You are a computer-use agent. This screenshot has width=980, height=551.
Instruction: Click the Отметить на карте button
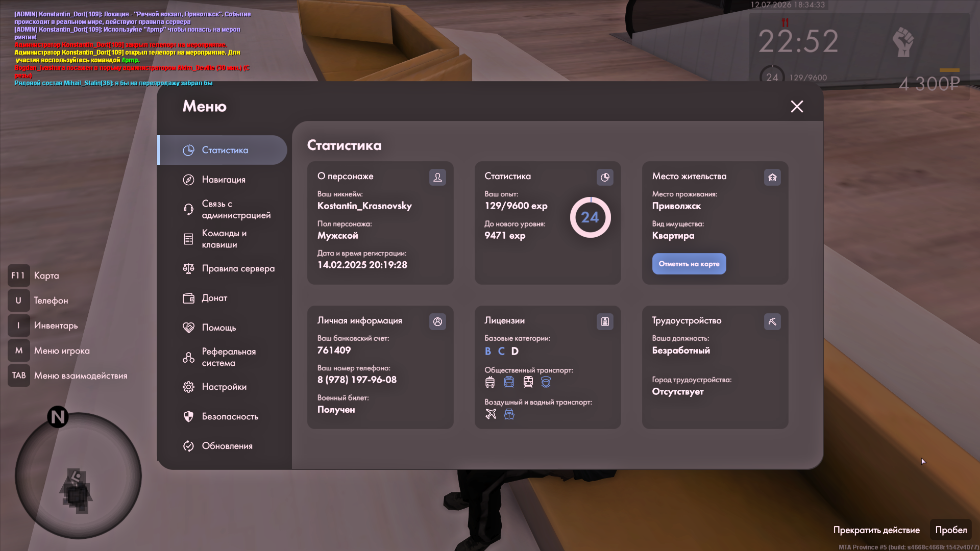click(x=689, y=264)
